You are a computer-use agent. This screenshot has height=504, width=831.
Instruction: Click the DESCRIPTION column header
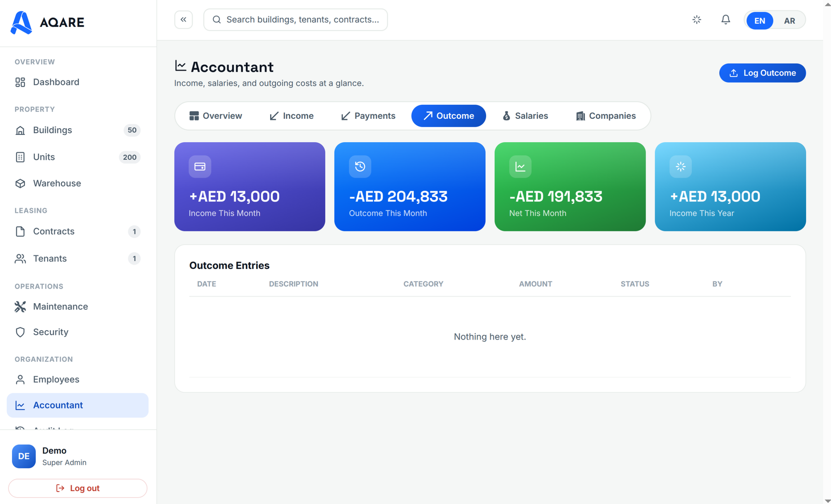pos(293,284)
